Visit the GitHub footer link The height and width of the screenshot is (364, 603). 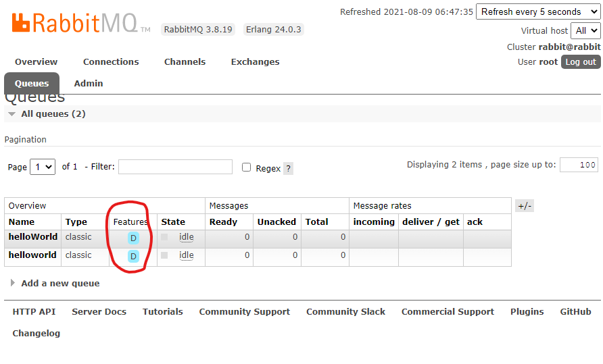coord(575,312)
